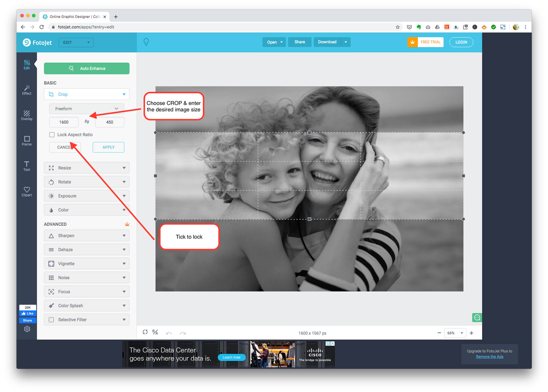The height and width of the screenshot is (392, 548).
Task: Select the zoom level showing 66%
Action: [x=453, y=333]
